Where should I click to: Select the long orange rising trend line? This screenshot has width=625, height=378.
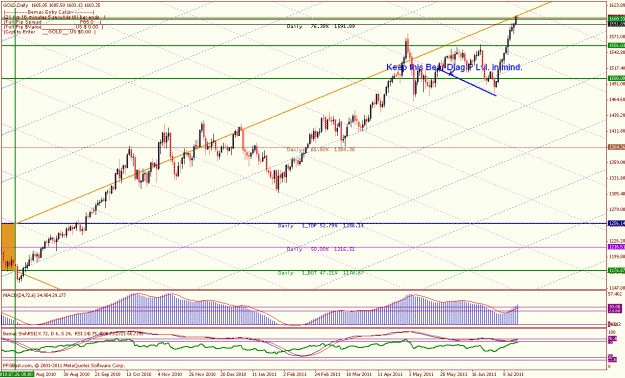point(284,112)
